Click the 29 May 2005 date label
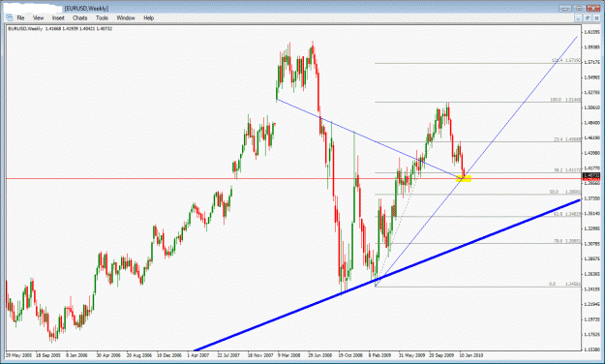The height and width of the screenshot is (364, 605). (x=19, y=355)
